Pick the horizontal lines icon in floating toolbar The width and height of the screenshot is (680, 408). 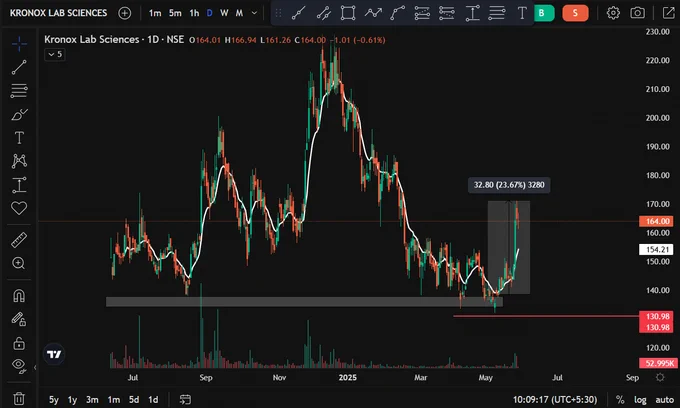497,13
